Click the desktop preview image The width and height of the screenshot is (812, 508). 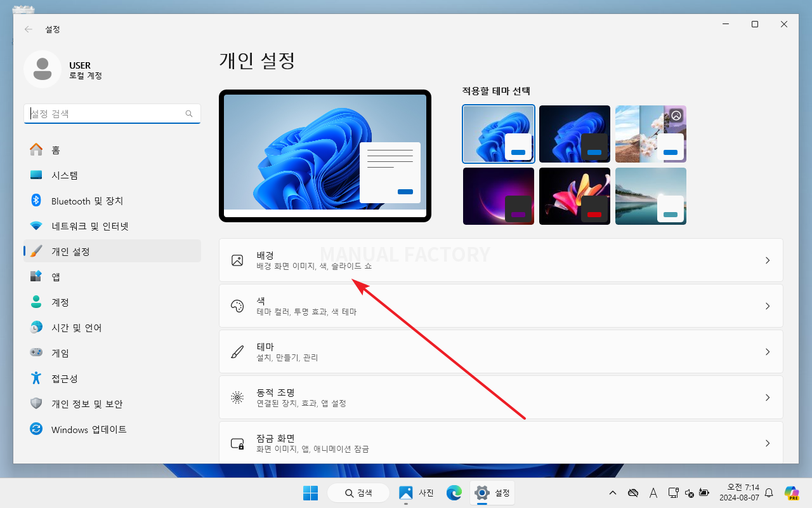click(325, 156)
